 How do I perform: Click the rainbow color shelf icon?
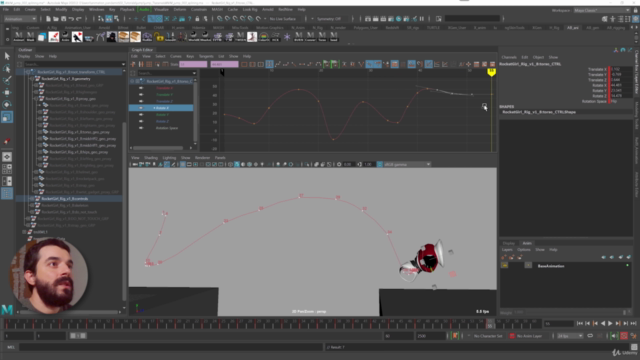click(264, 37)
